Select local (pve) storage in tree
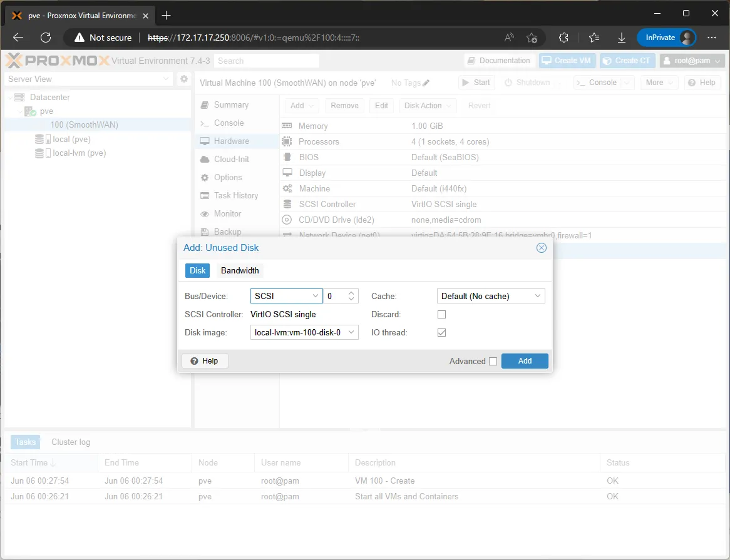 pyautogui.click(x=72, y=139)
